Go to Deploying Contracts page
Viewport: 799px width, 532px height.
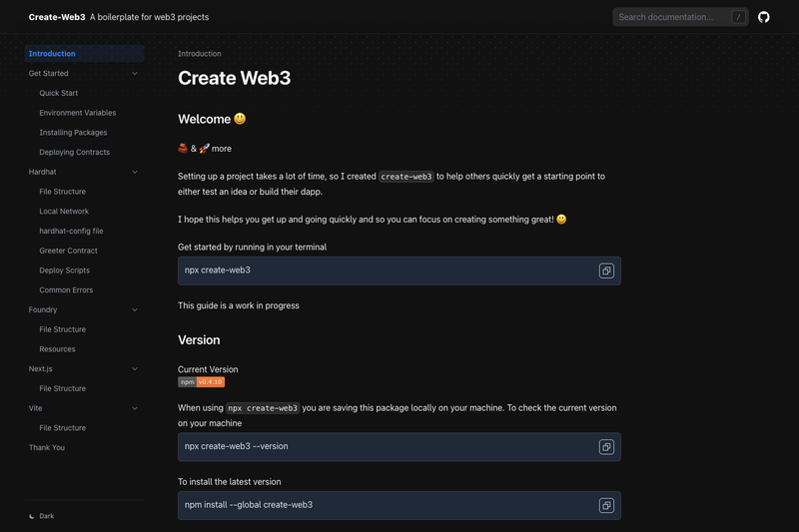[x=74, y=153]
